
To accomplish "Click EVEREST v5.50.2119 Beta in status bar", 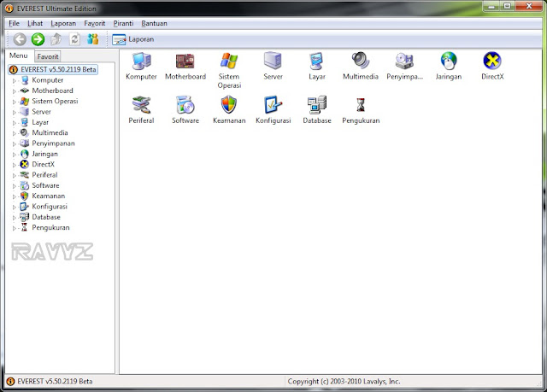I will (55, 381).
